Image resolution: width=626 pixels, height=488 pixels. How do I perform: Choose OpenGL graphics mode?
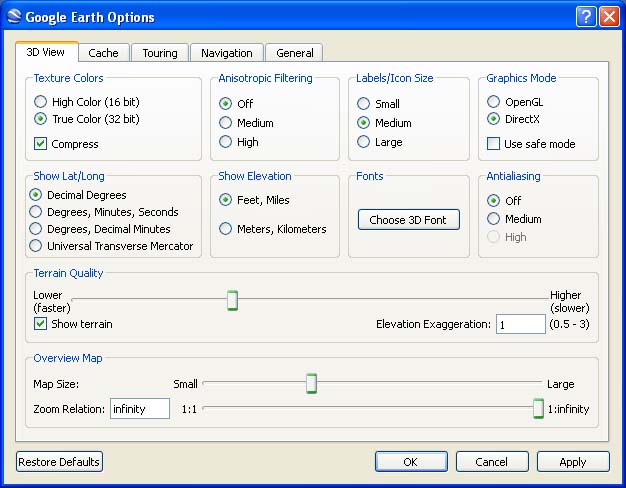493,102
